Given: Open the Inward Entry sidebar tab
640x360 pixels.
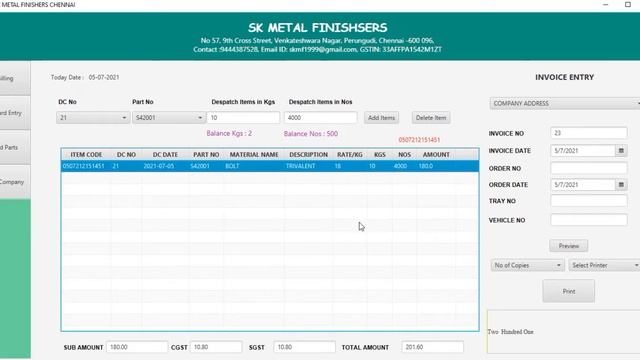Looking at the screenshot, I should (x=15, y=113).
